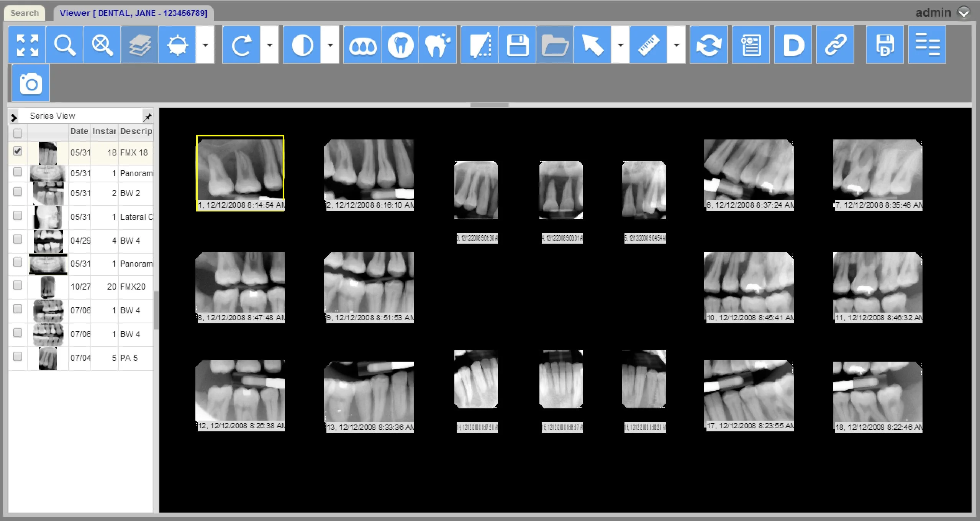Activate the Zoom magnifier tool
This screenshot has width=980, height=521.
tap(64, 45)
